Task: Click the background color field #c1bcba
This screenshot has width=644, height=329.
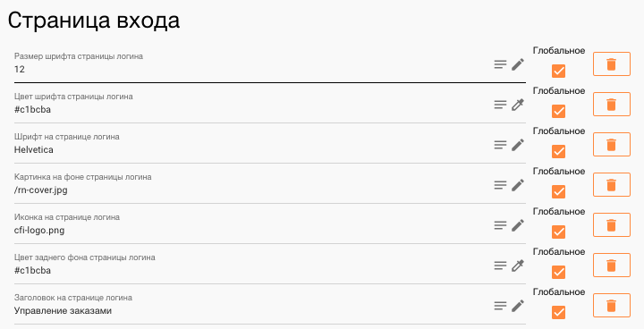Action: coord(250,266)
